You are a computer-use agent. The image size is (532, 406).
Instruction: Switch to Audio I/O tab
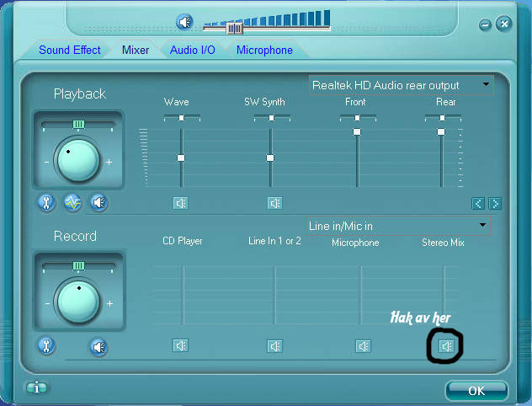click(193, 50)
